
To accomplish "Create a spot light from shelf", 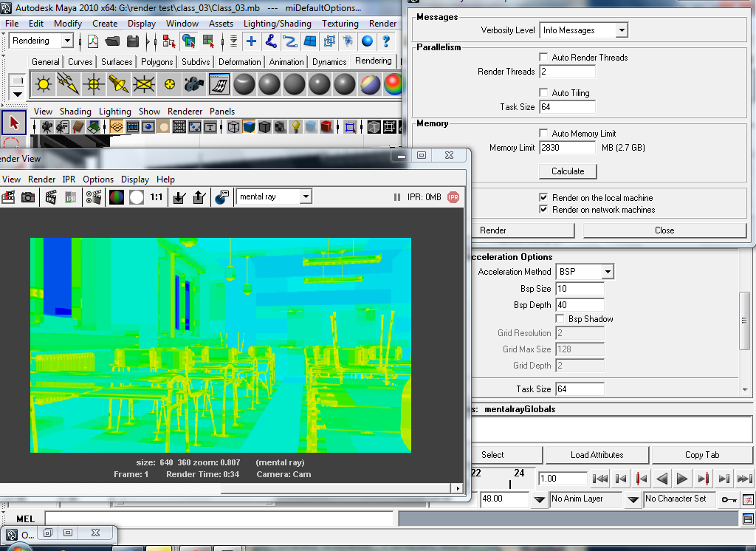I will point(119,84).
